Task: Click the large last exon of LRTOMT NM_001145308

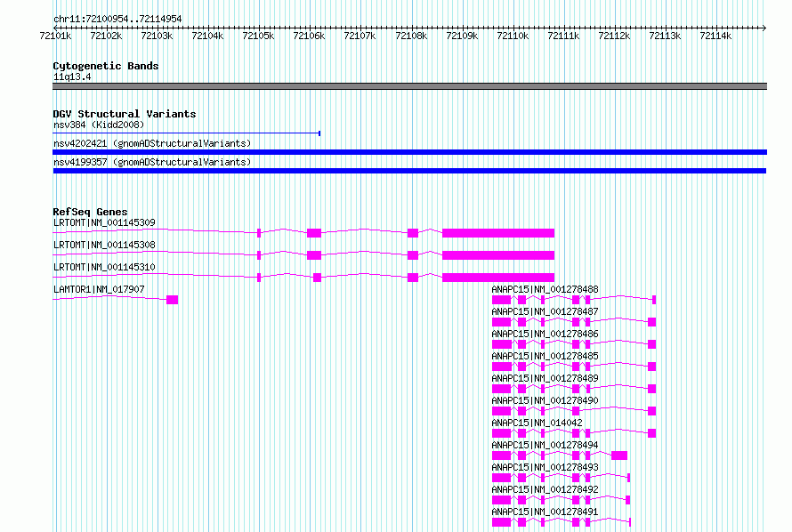Action: [498, 255]
